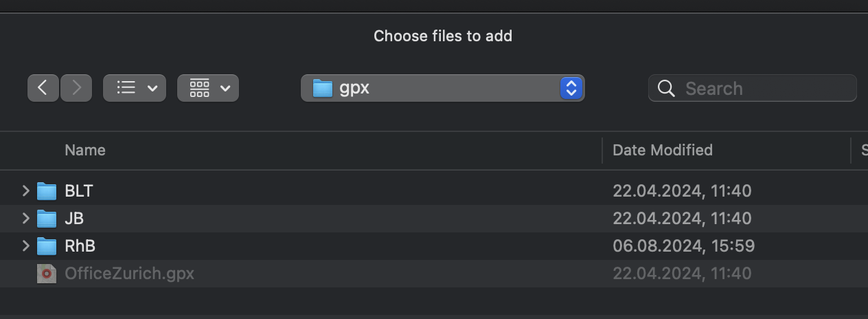
Task: Expand the RhB folder disclosure arrow
Action: click(26, 245)
